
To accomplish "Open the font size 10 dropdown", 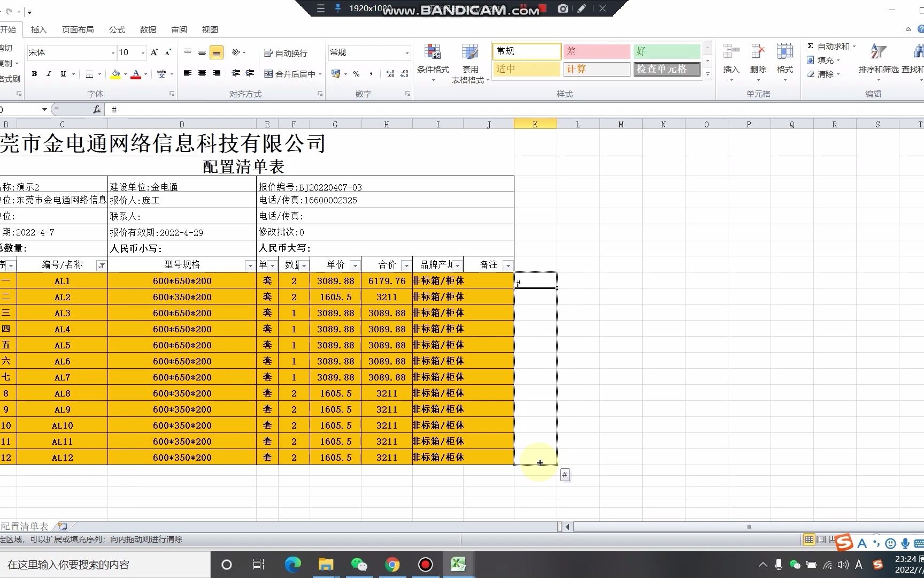I will [143, 52].
